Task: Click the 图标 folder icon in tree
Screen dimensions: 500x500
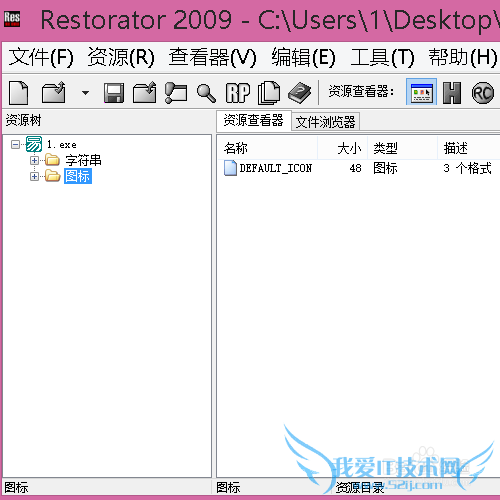Action: [x=52, y=176]
